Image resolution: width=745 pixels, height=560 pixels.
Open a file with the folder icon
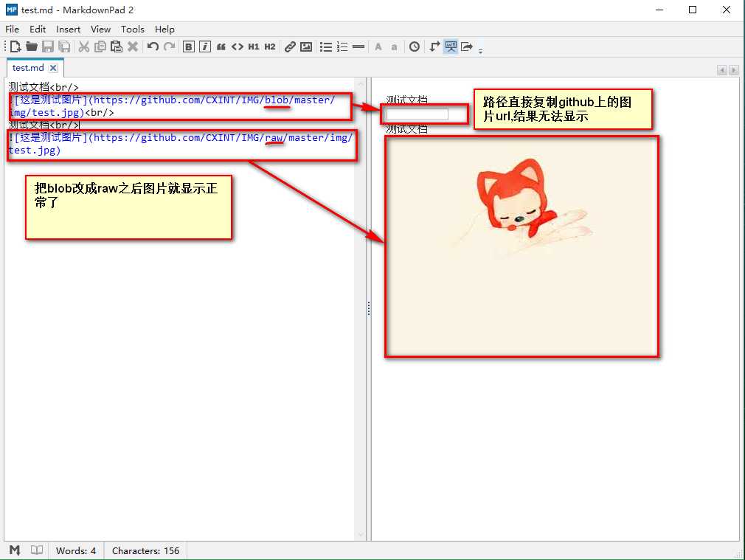[x=32, y=46]
